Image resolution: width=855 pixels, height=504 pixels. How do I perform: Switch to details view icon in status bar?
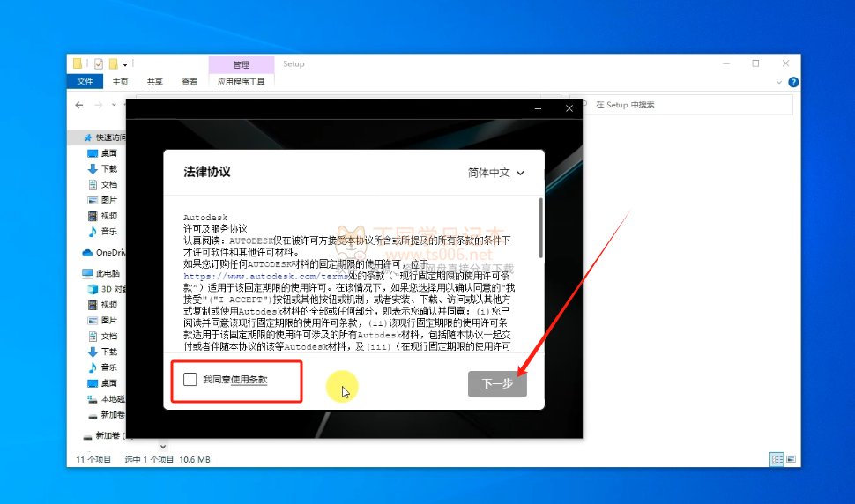point(777,459)
